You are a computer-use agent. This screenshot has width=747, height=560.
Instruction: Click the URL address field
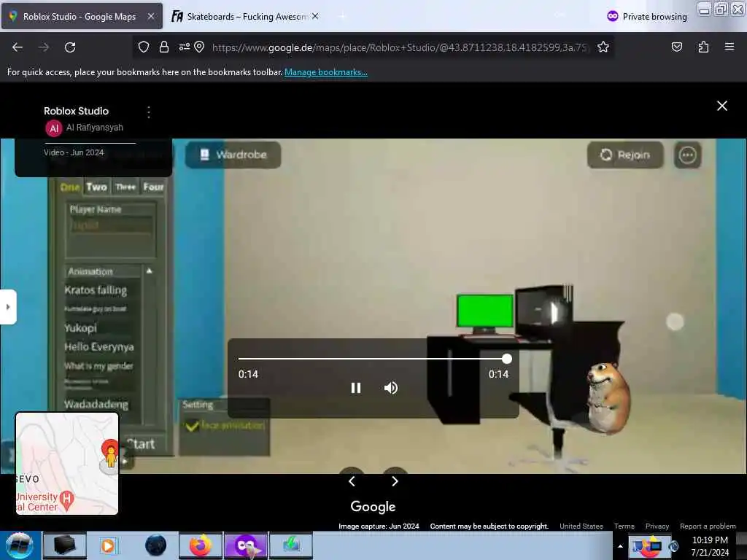coord(399,47)
